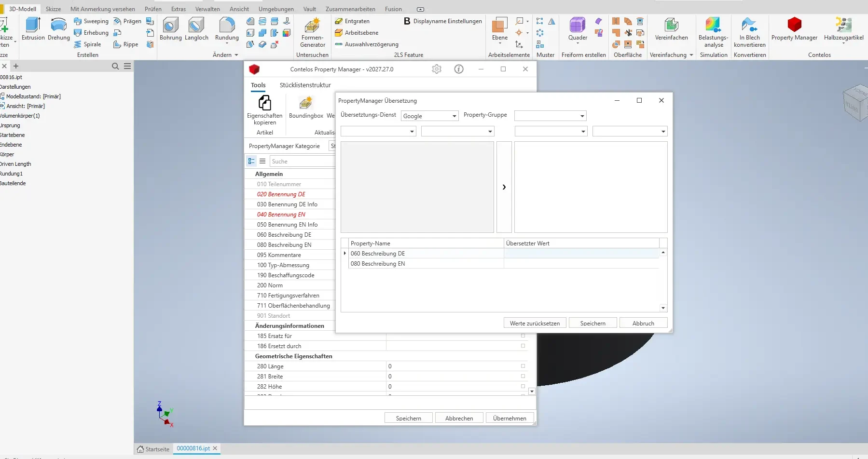The height and width of the screenshot is (459, 868).
Task: Select the Drehung revolve tool
Action: coord(59,29)
